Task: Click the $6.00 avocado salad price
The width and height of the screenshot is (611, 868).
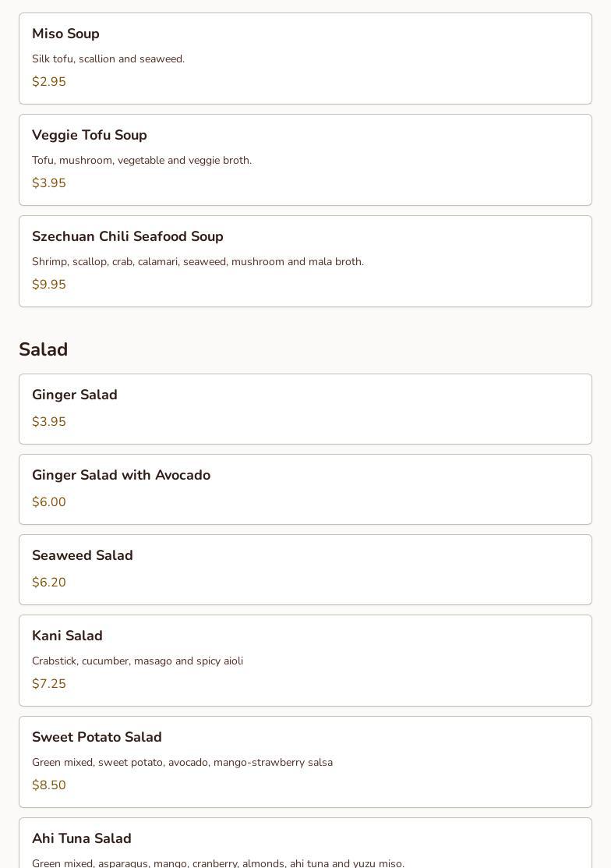Action: (x=48, y=501)
